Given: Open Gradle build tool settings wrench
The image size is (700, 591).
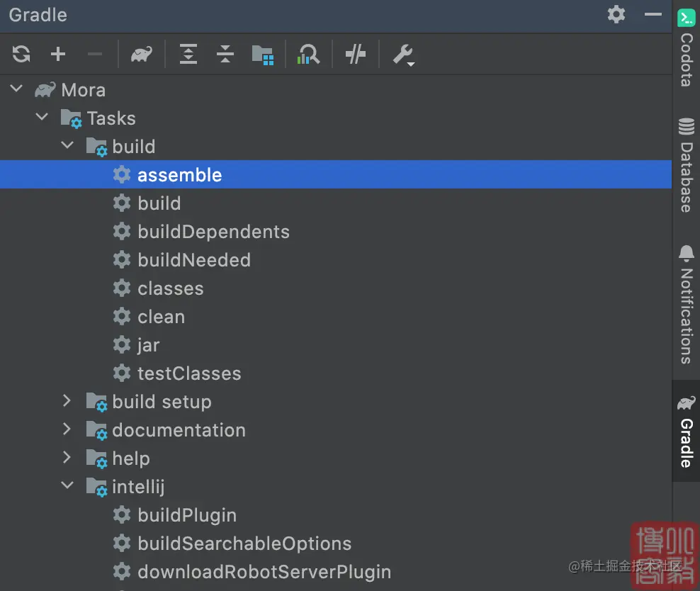Looking at the screenshot, I should pyautogui.click(x=404, y=55).
